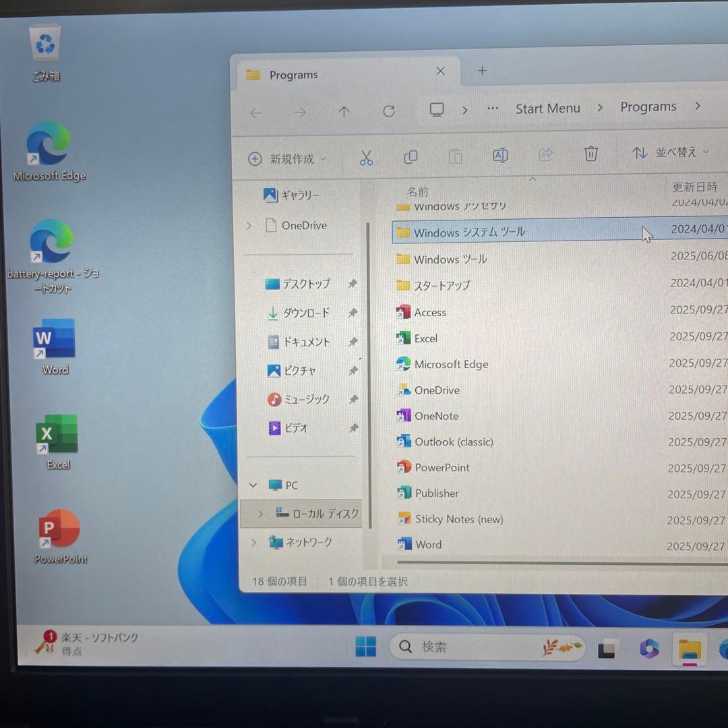Click the 名前 column header to sort
728x728 pixels.
pyautogui.click(x=418, y=191)
